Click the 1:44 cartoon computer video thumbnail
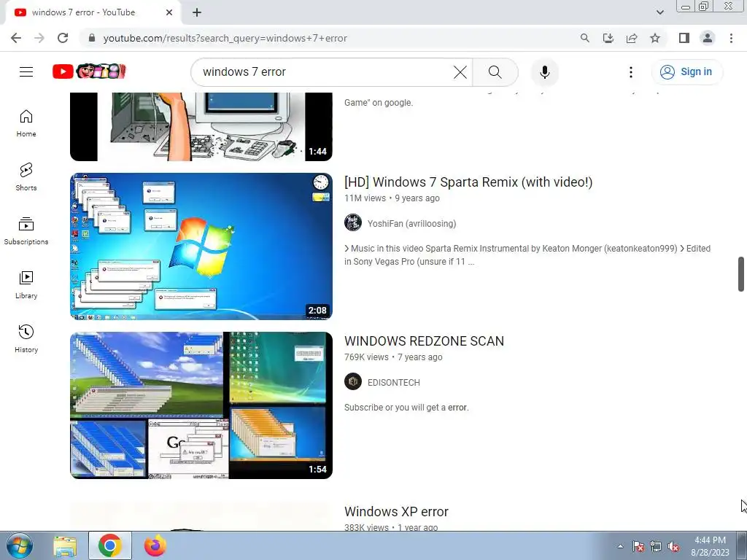The height and width of the screenshot is (560, 747). [x=201, y=127]
